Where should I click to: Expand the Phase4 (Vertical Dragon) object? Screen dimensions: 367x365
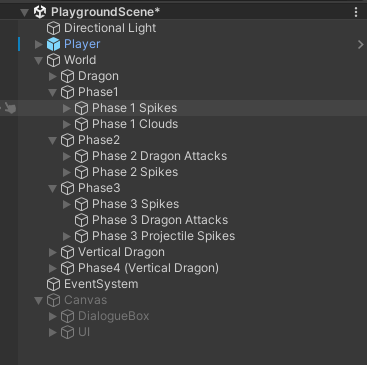tap(53, 268)
